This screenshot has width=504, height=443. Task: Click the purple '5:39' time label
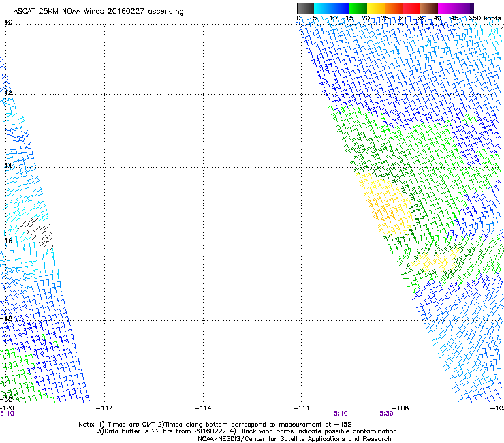(386, 414)
